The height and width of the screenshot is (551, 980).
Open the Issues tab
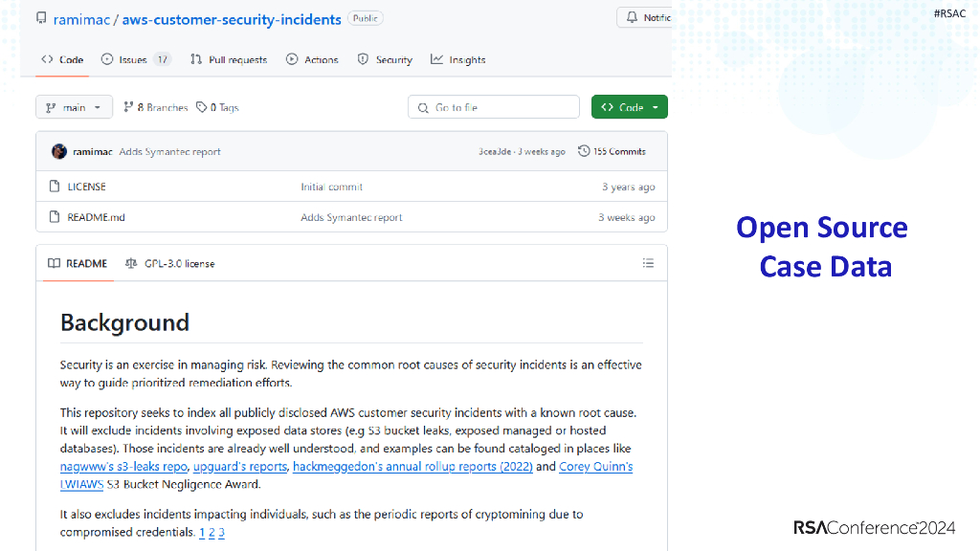click(x=135, y=59)
